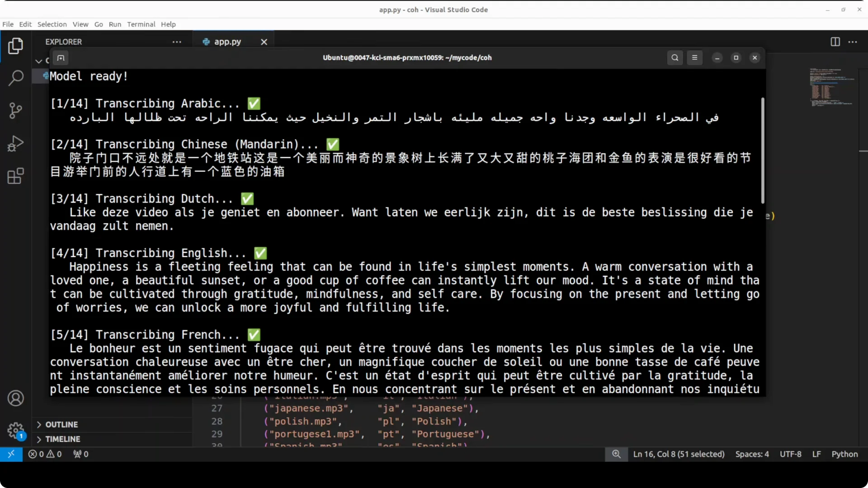Click the terminal search magnifier button
868x488 pixels.
click(675, 57)
